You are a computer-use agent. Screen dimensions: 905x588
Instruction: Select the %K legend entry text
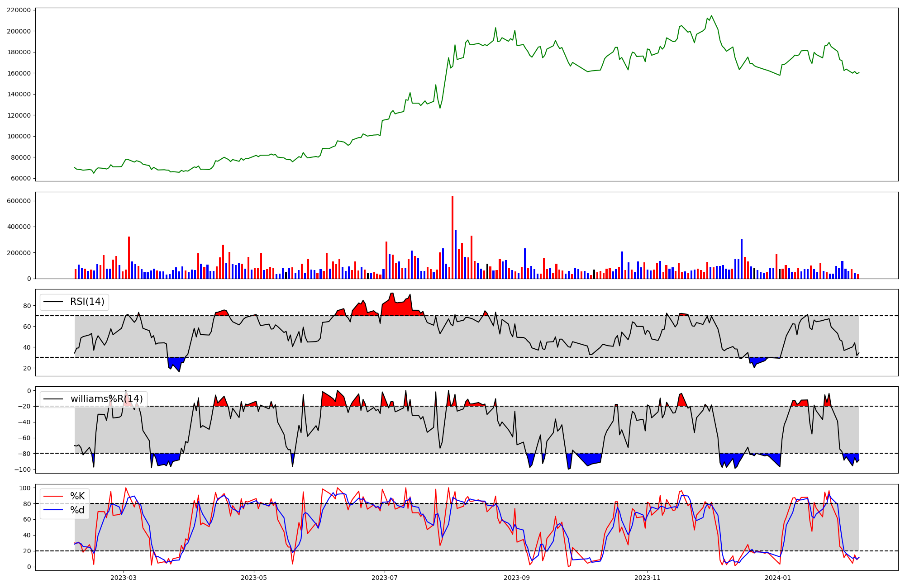[x=77, y=496]
